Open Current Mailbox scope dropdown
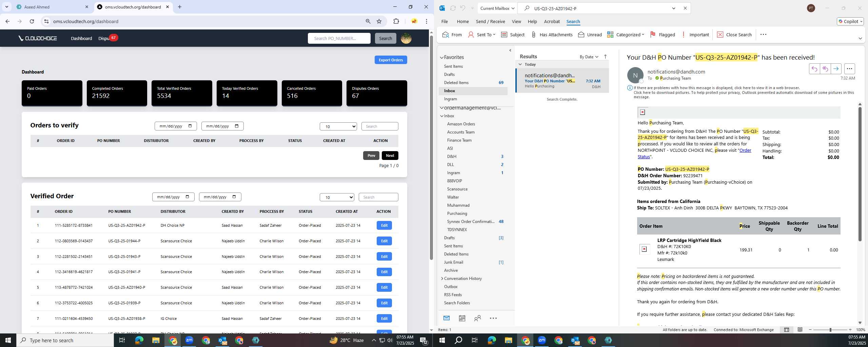The height and width of the screenshot is (347, 868). [x=497, y=8]
